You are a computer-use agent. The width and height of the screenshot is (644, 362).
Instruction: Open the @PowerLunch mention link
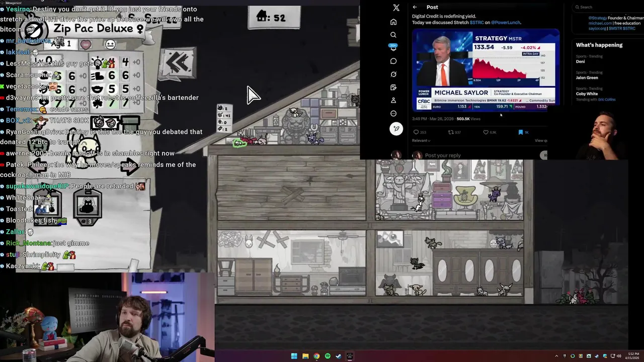tap(506, 23)
